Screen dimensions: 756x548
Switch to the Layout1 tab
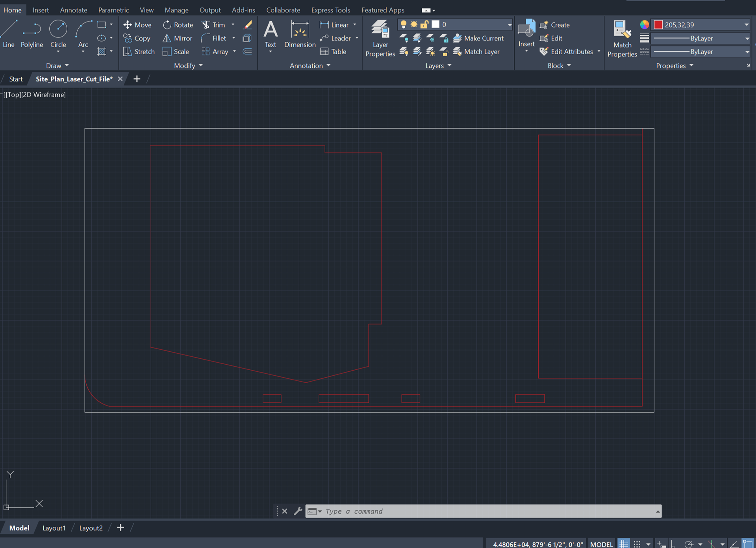tap(54, 528)
